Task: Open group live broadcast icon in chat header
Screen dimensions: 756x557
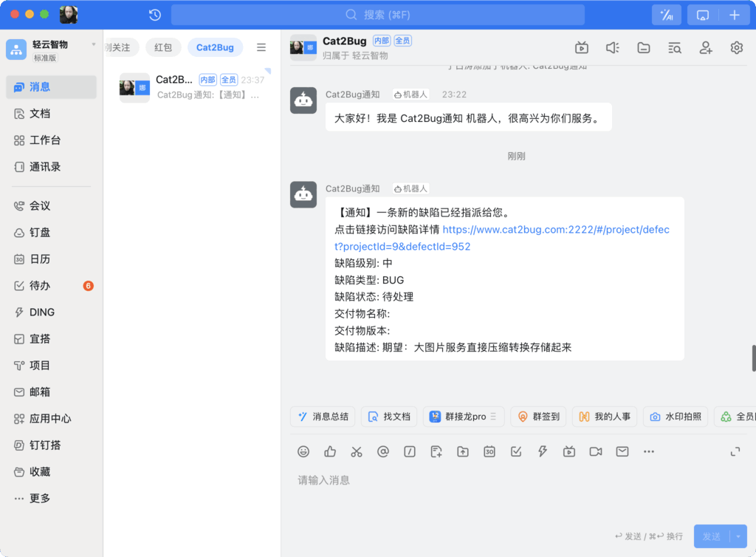Action: click(582, 47)
